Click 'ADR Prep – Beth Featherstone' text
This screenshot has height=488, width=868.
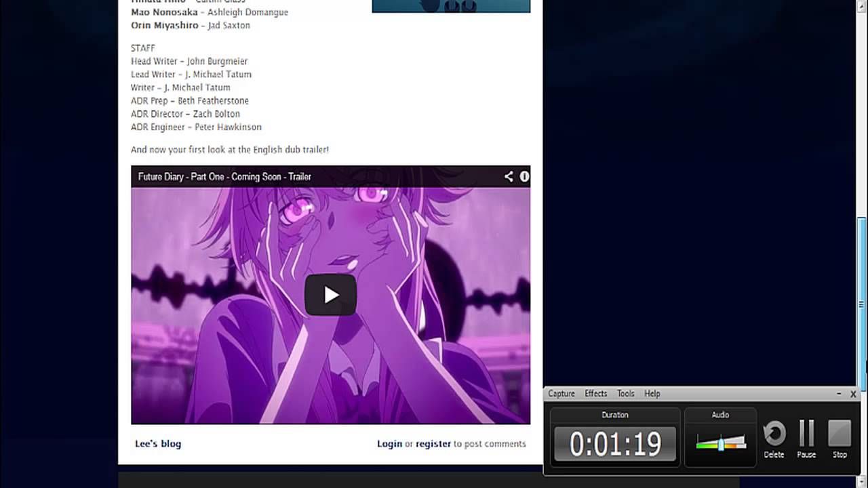pos(190,100)
